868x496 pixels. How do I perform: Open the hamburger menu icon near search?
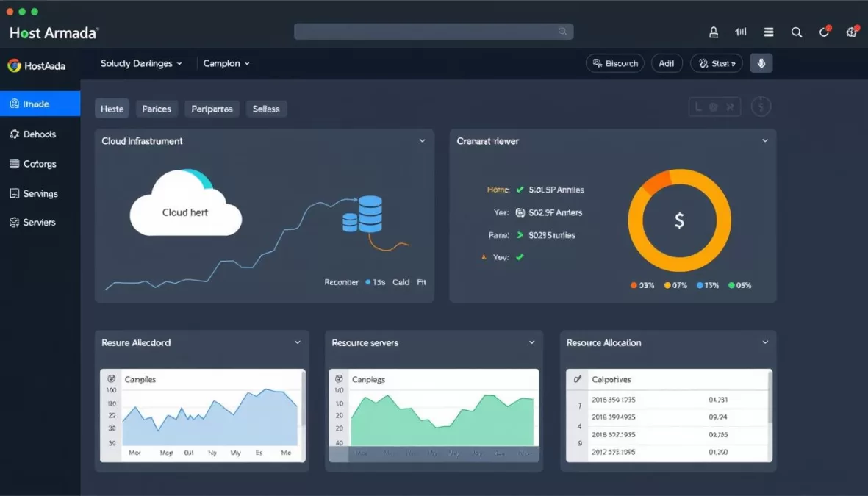768,32
